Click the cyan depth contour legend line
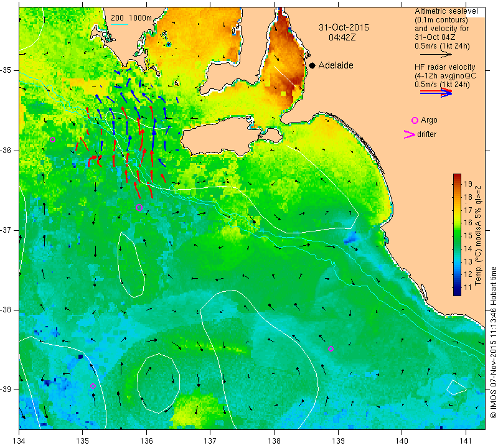Screen dimensions: 498x448 [120, 24]
